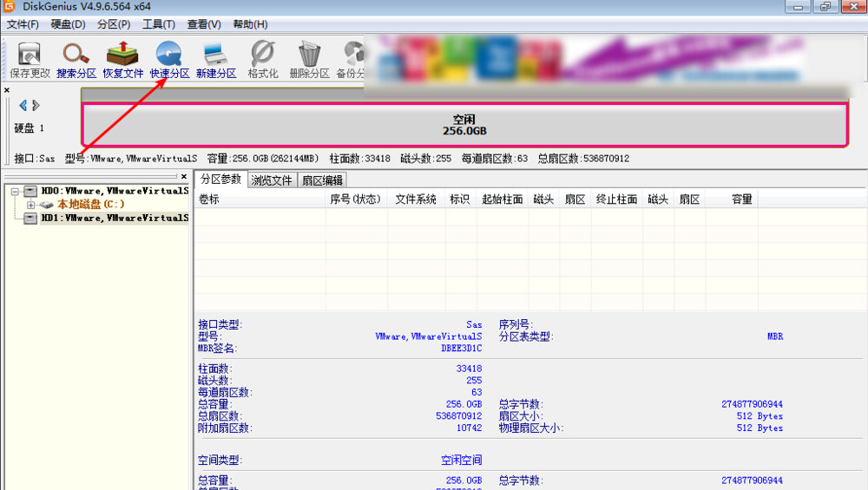Close the left disk tree panel
Image resolution: width=868 pixels, height=490 pixels.
point(184,176)
